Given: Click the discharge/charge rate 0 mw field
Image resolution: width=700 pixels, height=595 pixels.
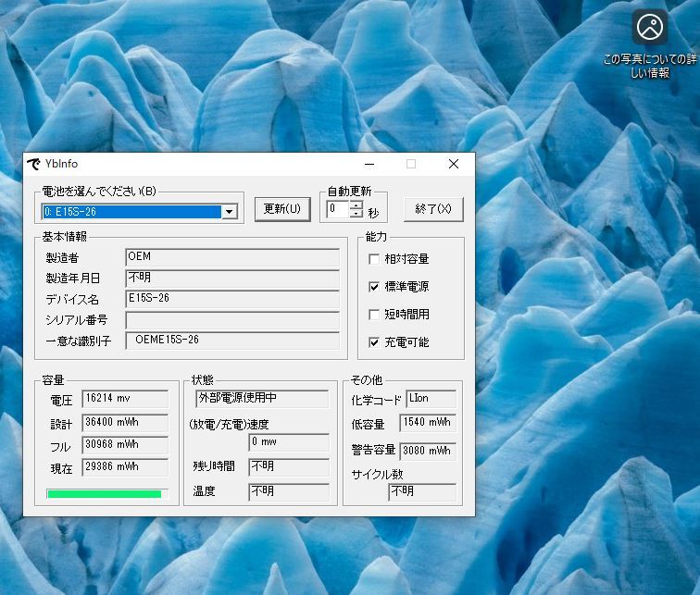Looking at the screenshot, I should [289, 442].
